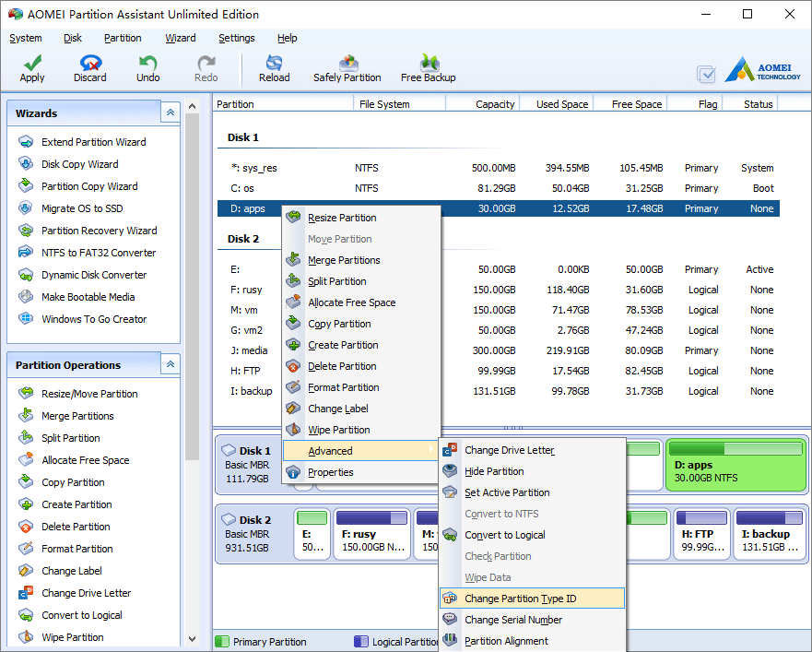This screenshot has width=812, height=652.
Task: Start the Migrate OS to SSD wizard
Action: [x=82, y=208]
